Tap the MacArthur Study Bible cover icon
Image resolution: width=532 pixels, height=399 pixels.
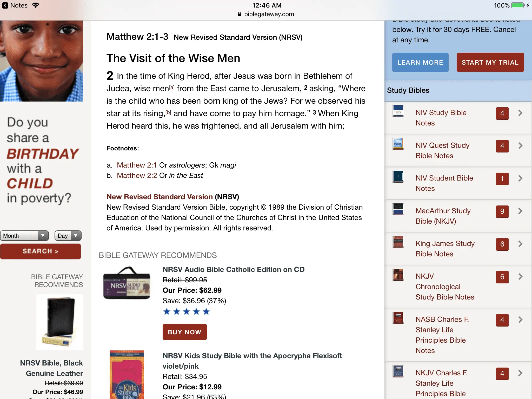tap(398, 209)
